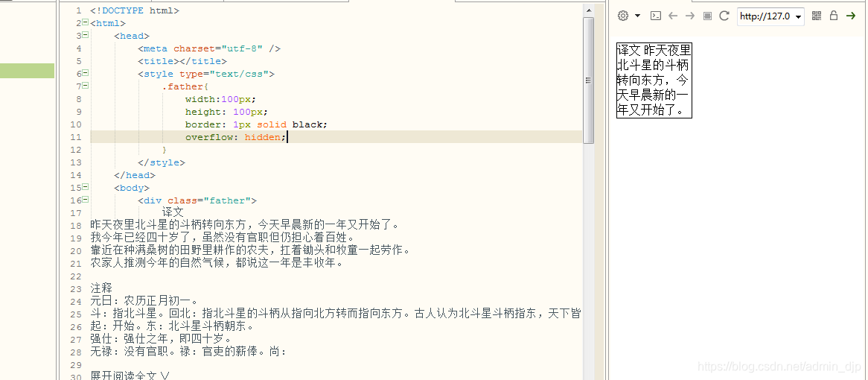Collapse the div father fold on line 16
This screenshot has width=868, height=380.
(x=86, y=200)
